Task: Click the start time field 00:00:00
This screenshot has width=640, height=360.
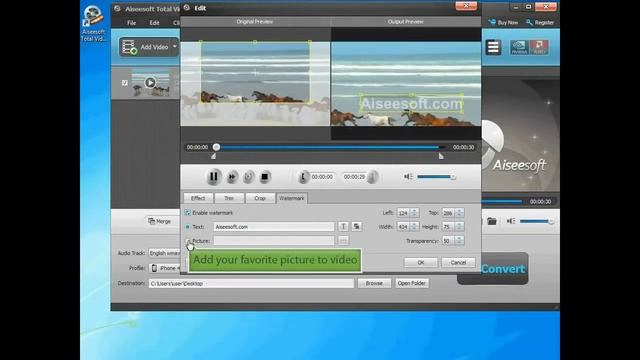Action: point(322,177)
